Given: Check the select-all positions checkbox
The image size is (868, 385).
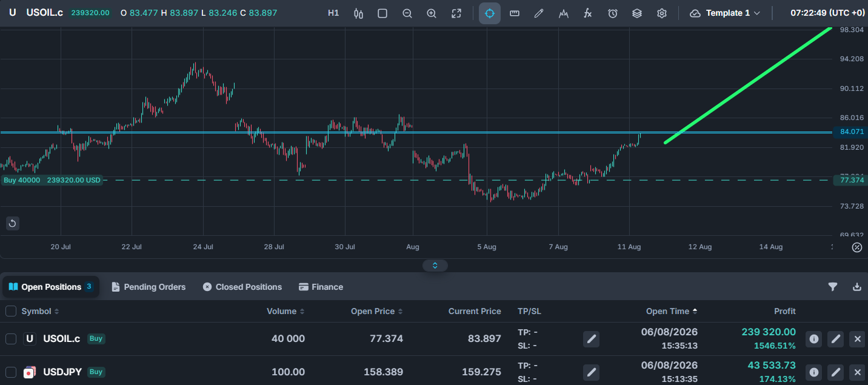Looking at the screenshot, I should point(11,311).
